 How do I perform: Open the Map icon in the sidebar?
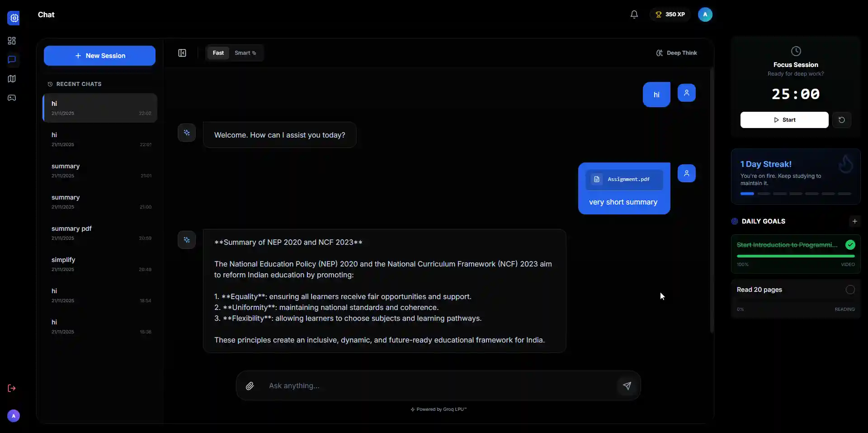11,79
